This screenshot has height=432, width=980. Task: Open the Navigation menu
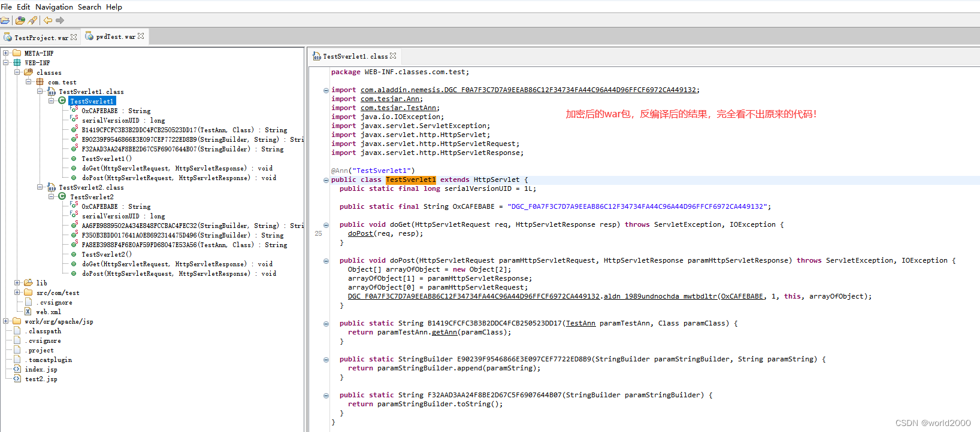(54, 7)
